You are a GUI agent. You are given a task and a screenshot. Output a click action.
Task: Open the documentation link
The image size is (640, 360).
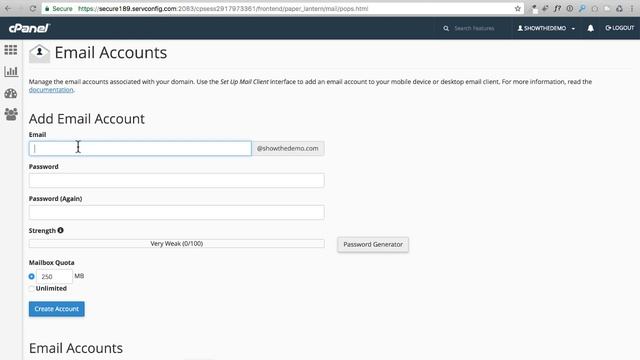[51, 90]
